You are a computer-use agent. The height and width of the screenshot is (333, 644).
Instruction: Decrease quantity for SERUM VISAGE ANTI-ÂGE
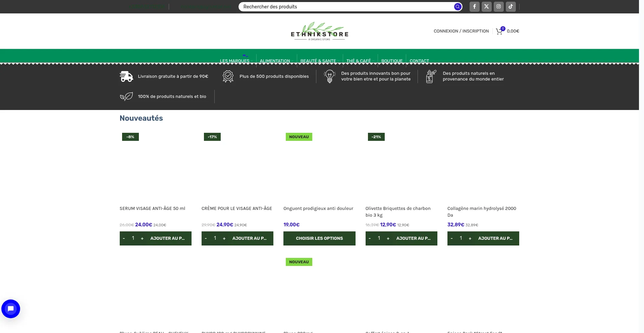124,238
